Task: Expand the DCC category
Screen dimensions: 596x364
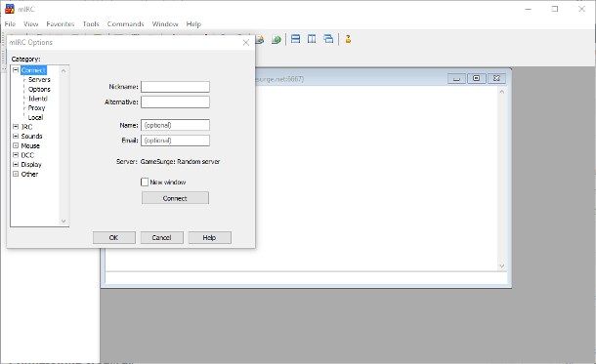Action: coord(16,155)
